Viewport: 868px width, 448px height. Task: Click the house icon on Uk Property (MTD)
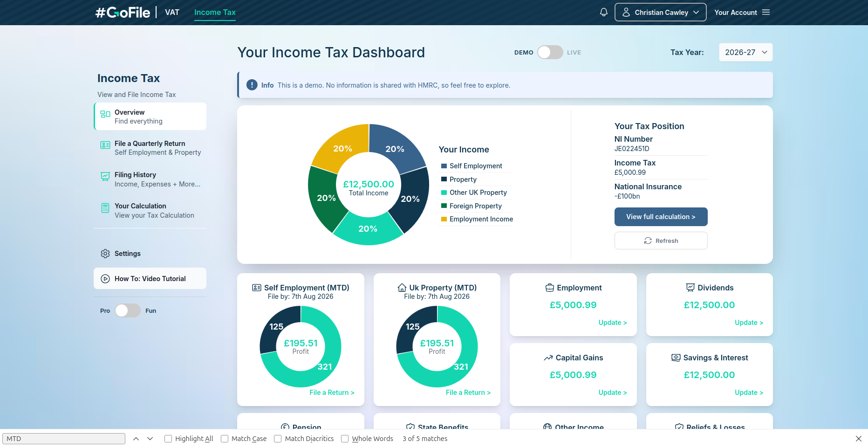403,288
